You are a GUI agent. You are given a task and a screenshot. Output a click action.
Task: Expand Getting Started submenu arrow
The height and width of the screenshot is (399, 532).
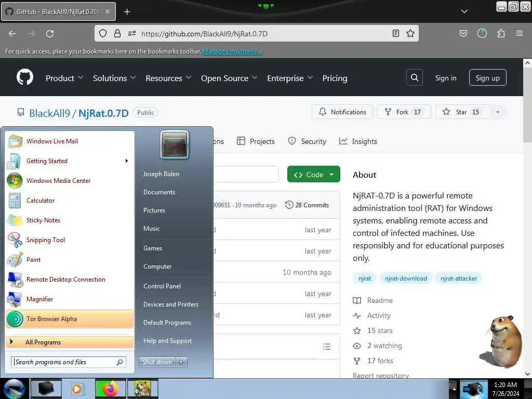127,161
